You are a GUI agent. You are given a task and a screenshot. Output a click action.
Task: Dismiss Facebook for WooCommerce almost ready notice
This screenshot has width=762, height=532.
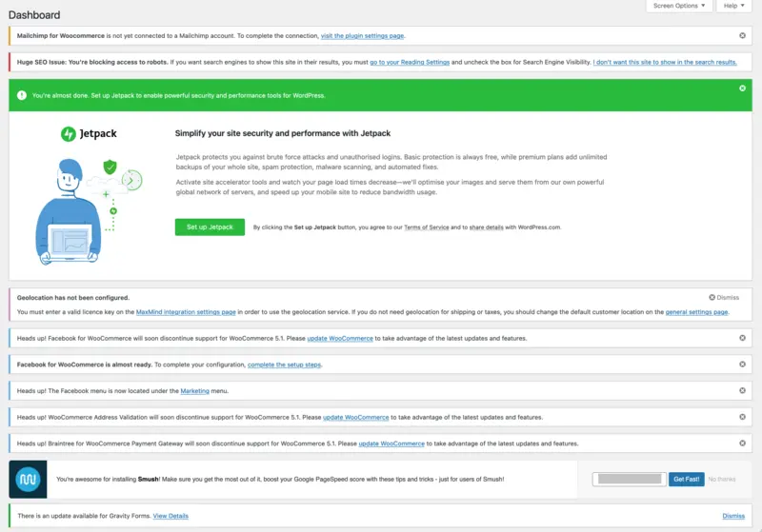tap(742, 365)
